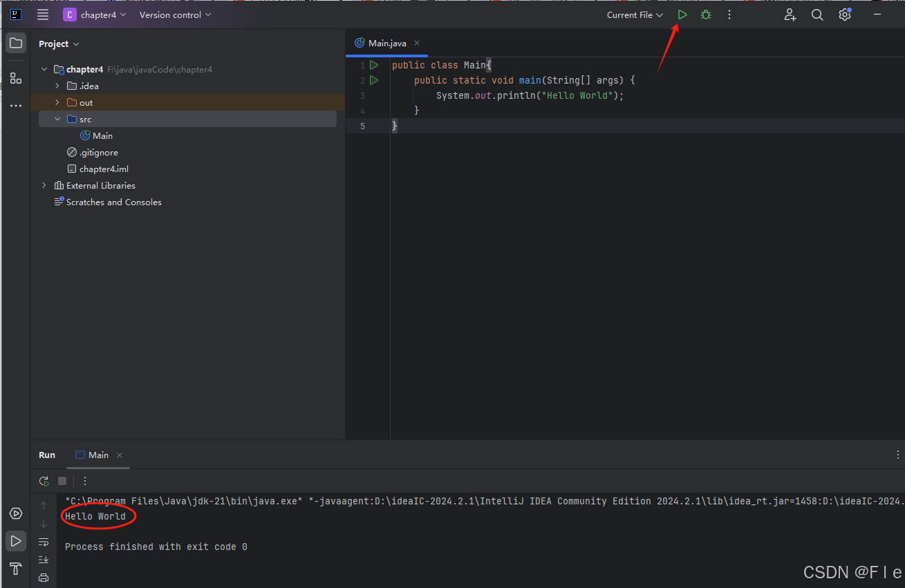
Task: Open the chapter4 project dropdown
Action: click(103, 15)
